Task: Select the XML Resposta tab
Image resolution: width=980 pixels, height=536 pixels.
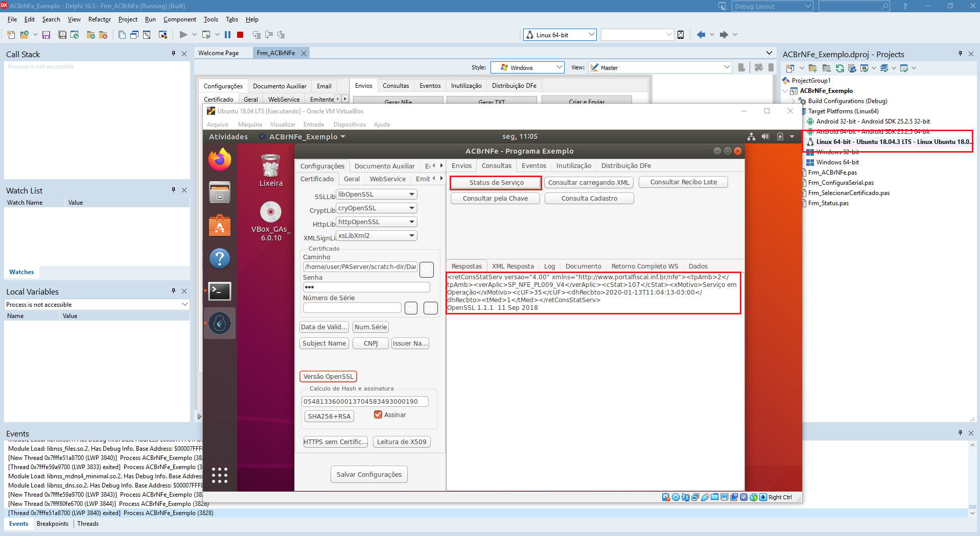Action: [512, 266]
